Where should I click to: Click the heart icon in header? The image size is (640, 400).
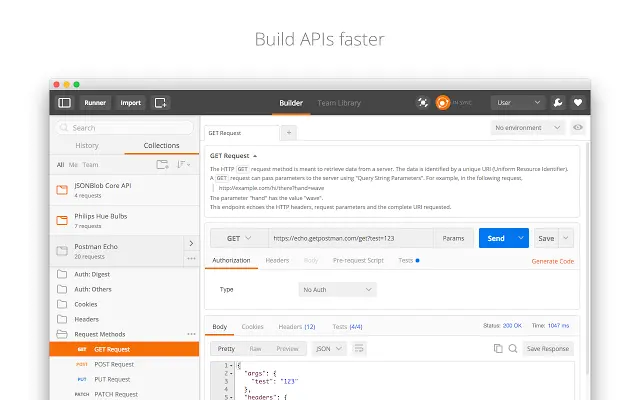click(578, 102)
